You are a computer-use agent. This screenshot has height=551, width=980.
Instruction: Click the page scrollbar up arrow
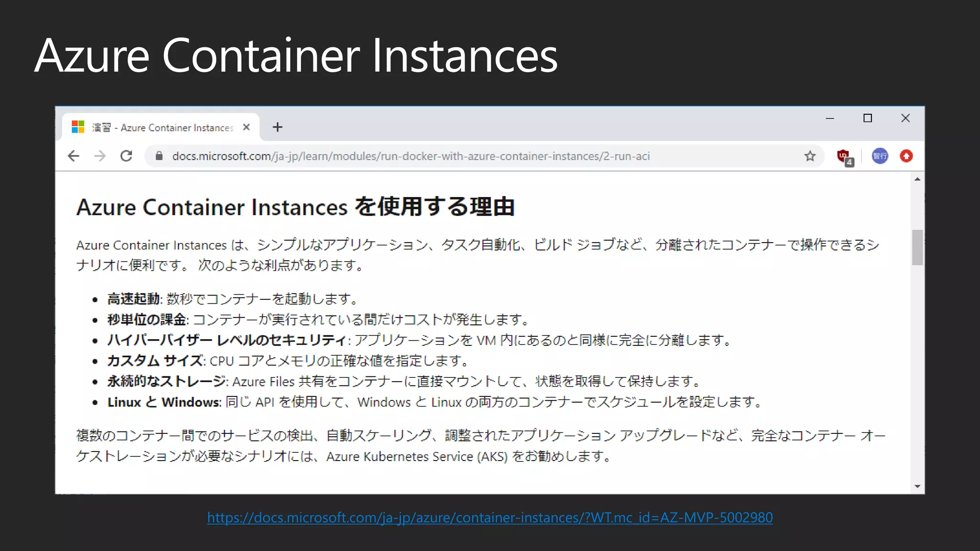pos(917,179)
